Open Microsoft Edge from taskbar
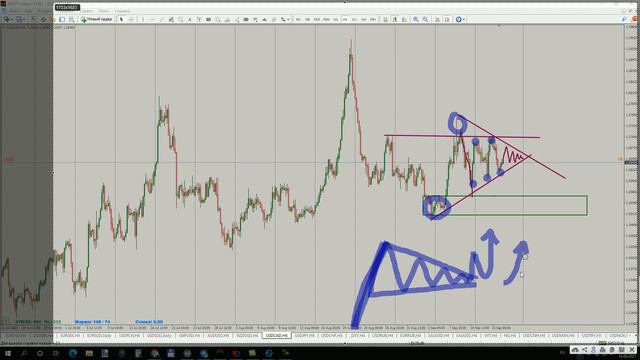This screenshot has width=640, height=360. [73, 353]
